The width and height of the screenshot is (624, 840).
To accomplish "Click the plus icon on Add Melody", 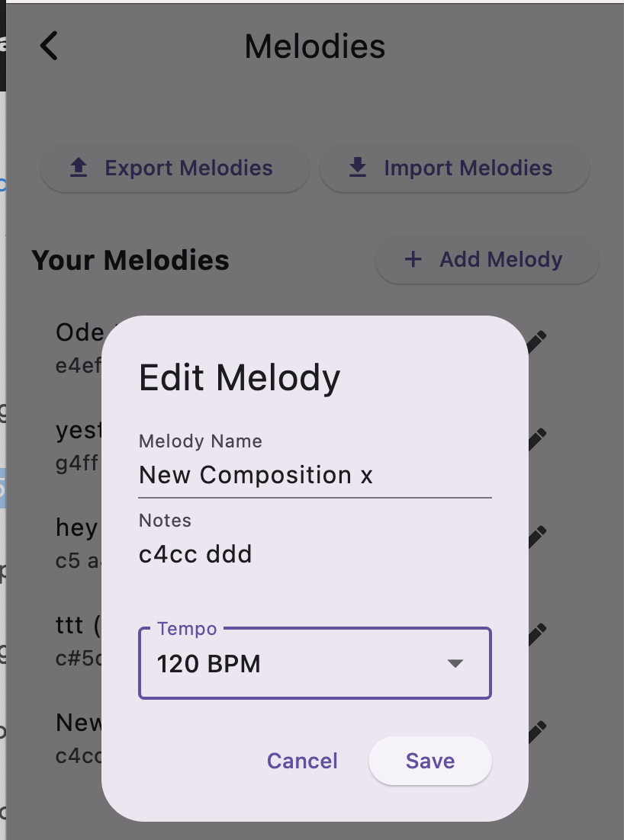I will click(413, 259).
